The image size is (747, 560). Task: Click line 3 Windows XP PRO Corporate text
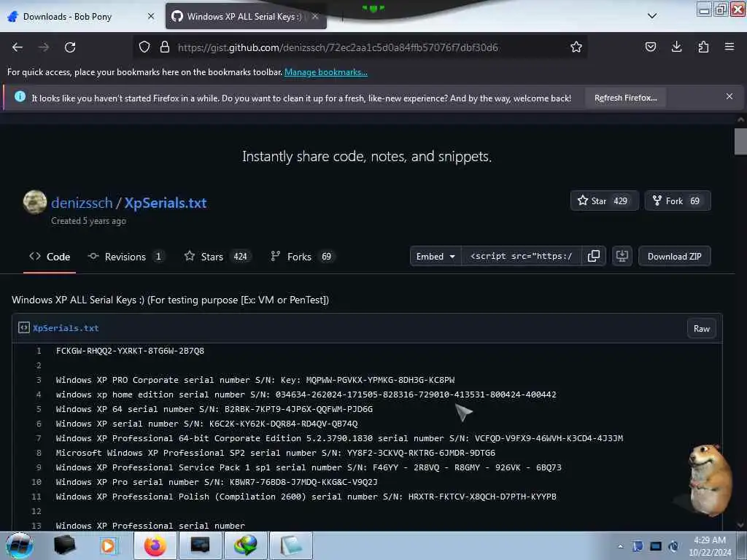point(255,380)
